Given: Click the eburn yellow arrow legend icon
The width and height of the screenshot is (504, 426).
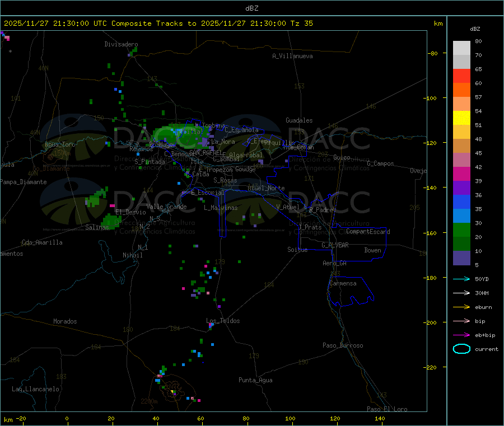Looking at the screenshot, I should 461,307.
